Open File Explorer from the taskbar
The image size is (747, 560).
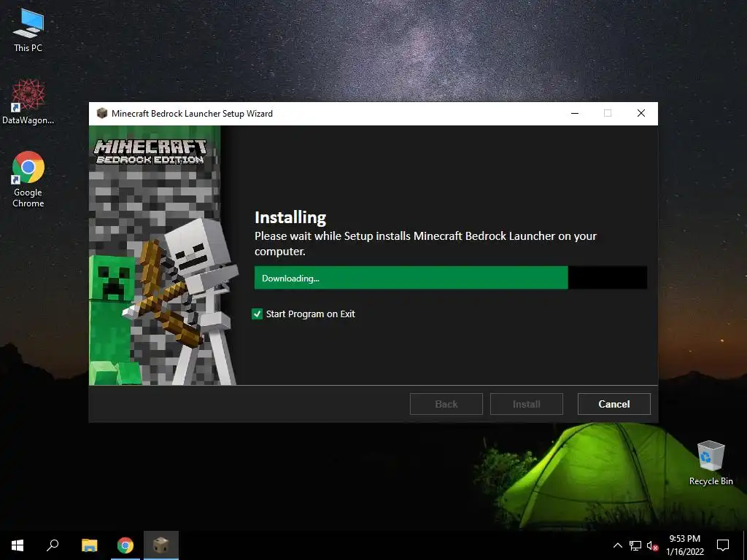pyautogui.click(x=89, y=545)
